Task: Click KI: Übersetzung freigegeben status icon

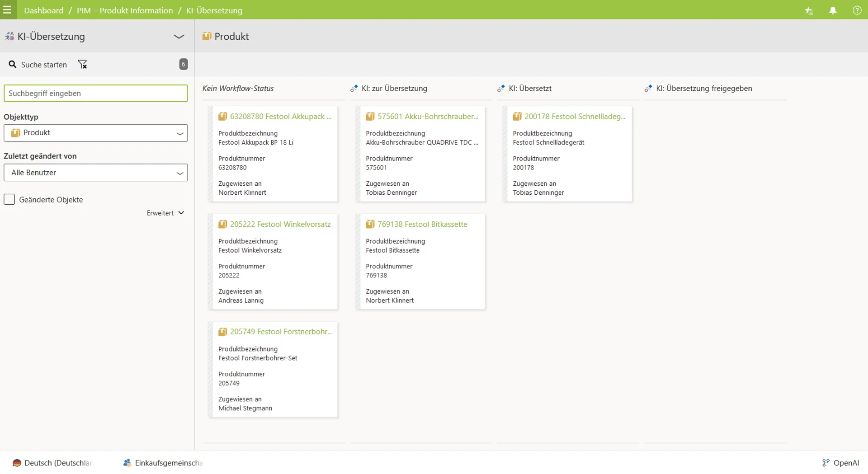Action: point(648,89)
